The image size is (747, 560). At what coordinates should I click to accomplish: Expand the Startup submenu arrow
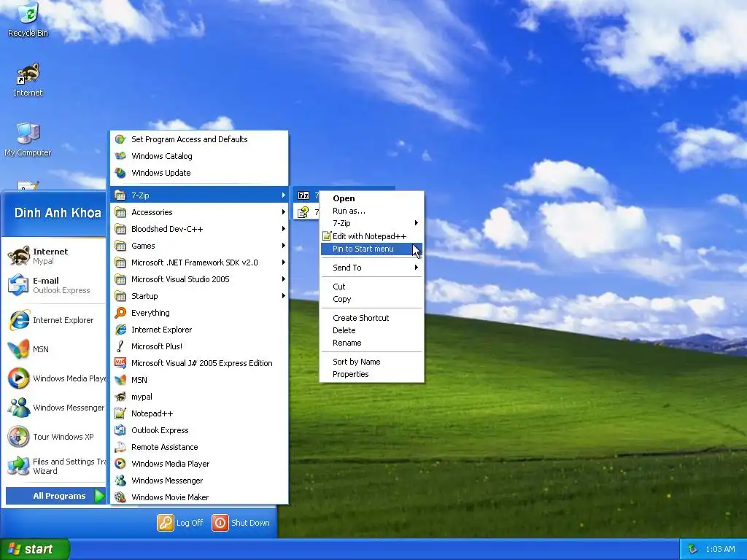pyautogui.click(x=284, y=296)
